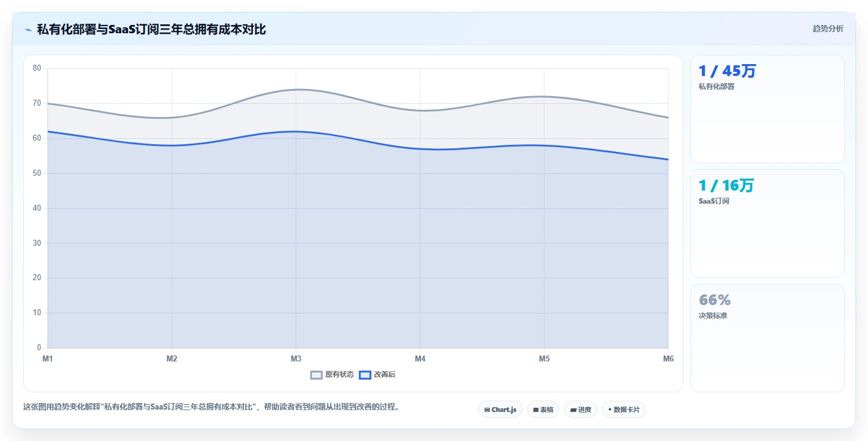Screen dimensions: 868x441
Task: Click the Chart.js tag
Action: [x=500, y=410]
